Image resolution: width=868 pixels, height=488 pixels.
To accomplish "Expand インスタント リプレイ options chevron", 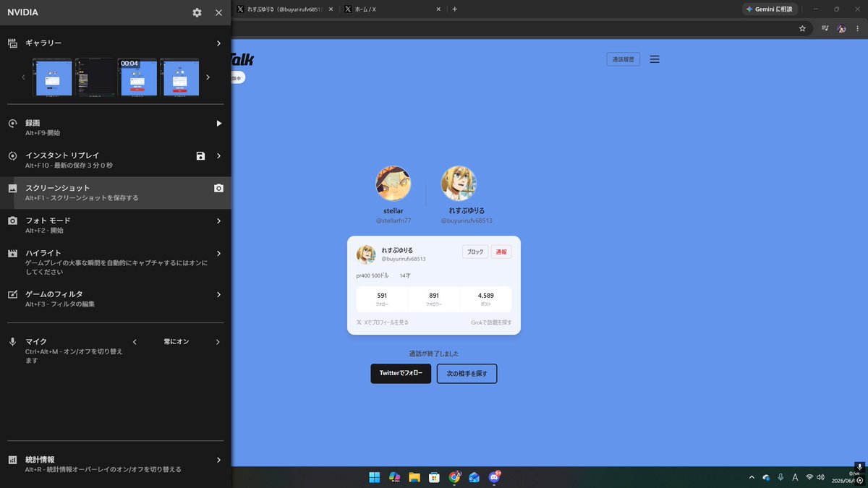I will pyautogui.click(x=218, y=155).
